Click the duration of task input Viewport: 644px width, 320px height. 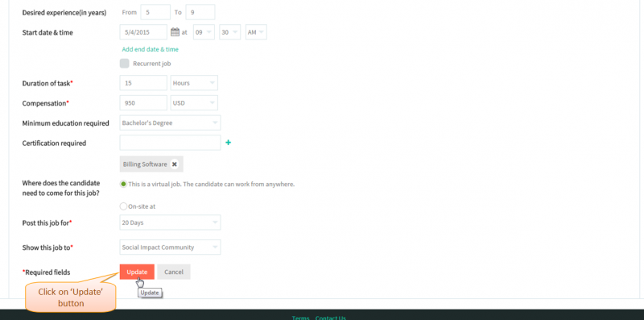click(x=144, y=83)
